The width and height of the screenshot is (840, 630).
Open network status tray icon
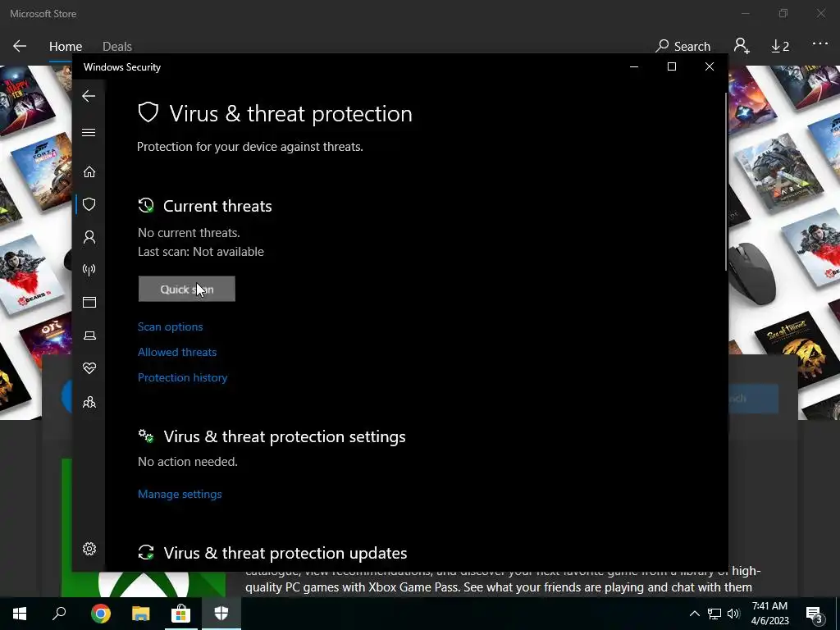[714, 614]
